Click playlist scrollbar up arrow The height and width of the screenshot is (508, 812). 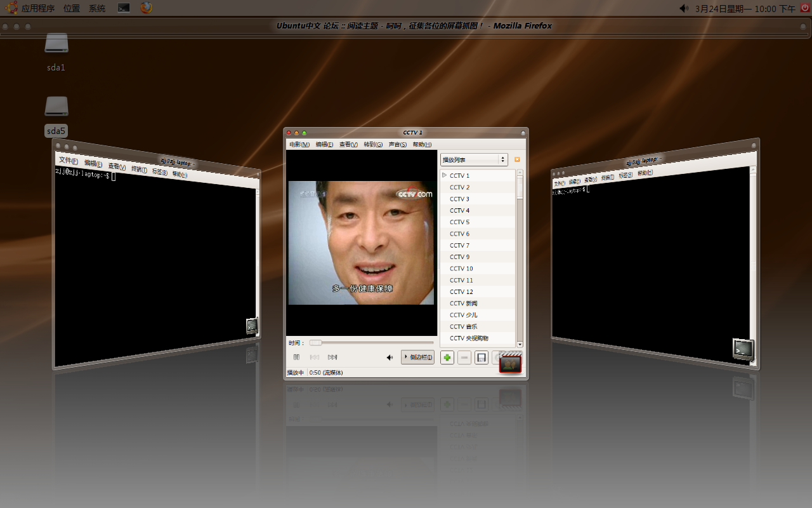click(x=520, y=173)
